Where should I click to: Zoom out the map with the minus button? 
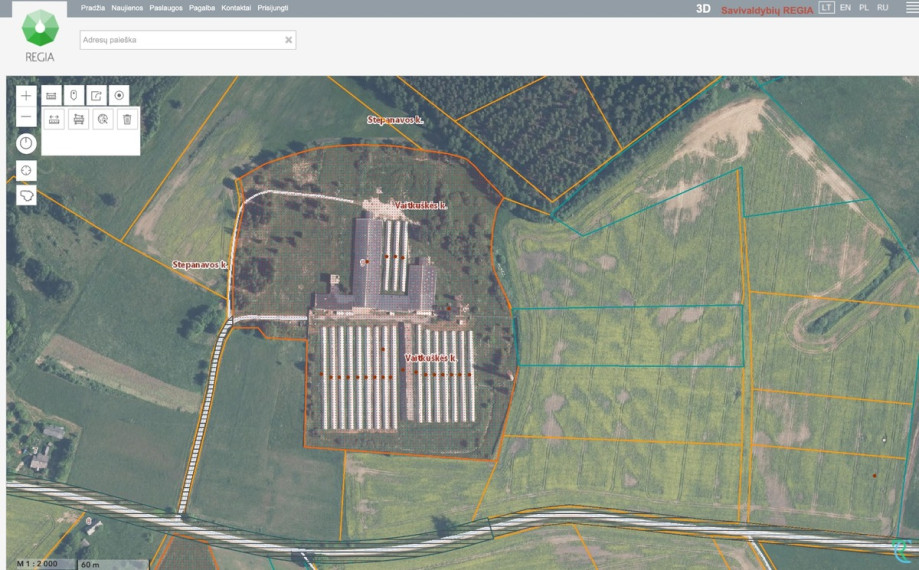click(26, 117)
